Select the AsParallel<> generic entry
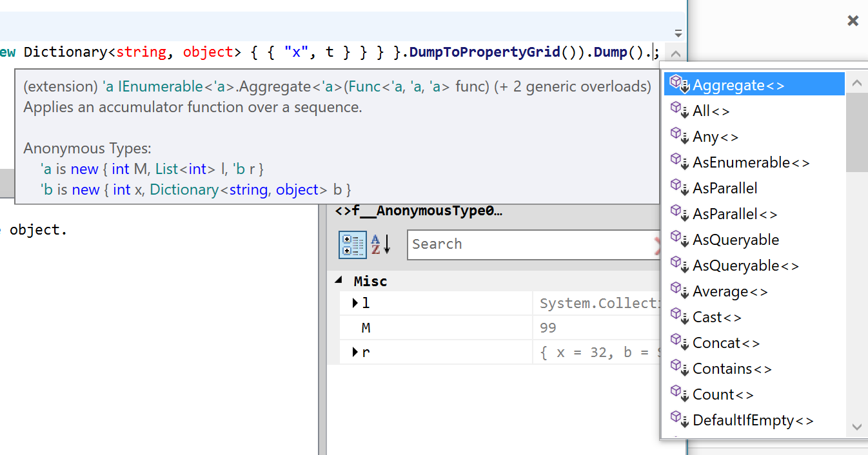868x455 pixels. pyautogui.click(x=754, y=214)
